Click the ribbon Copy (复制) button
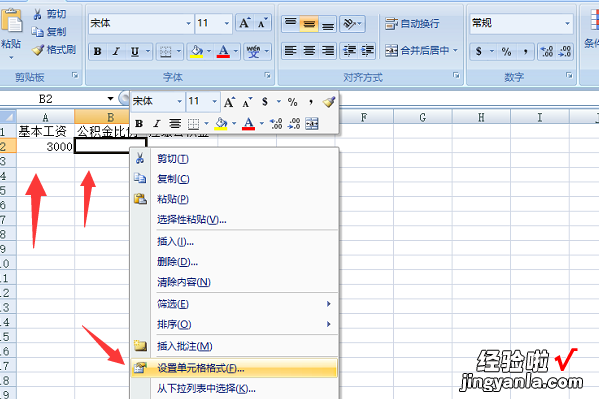 pos(49,31)
